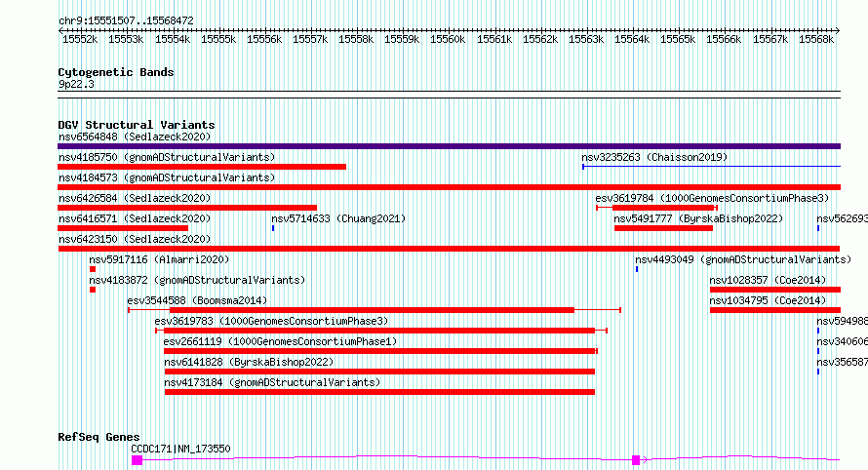Click the RefSeq Genes track title

tap(99, 438)
